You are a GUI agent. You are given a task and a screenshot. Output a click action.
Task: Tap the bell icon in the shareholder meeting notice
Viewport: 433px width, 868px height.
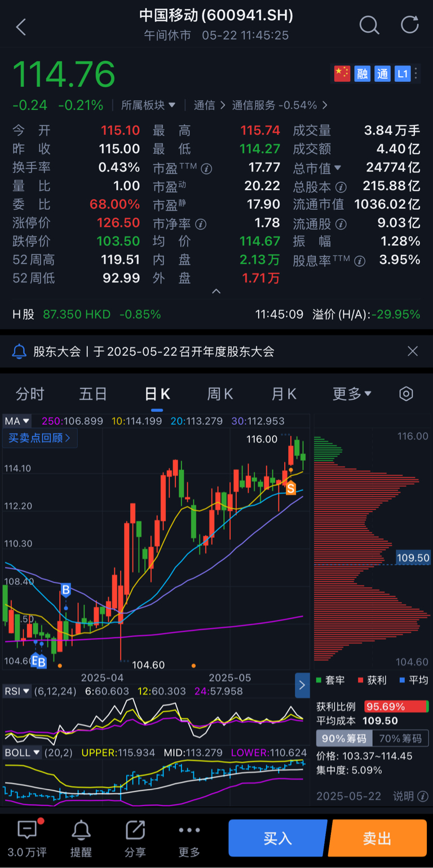tap(19, 352)
